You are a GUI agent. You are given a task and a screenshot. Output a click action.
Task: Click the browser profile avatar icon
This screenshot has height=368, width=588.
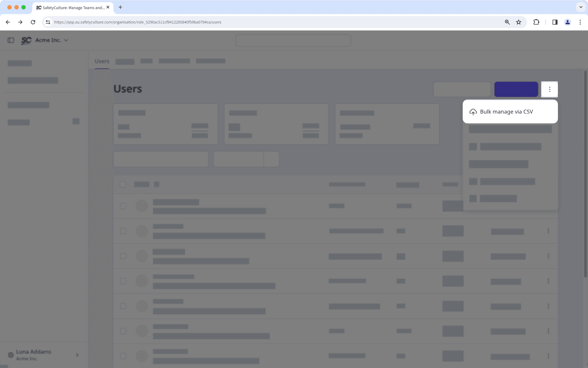[x=567, y=22]
